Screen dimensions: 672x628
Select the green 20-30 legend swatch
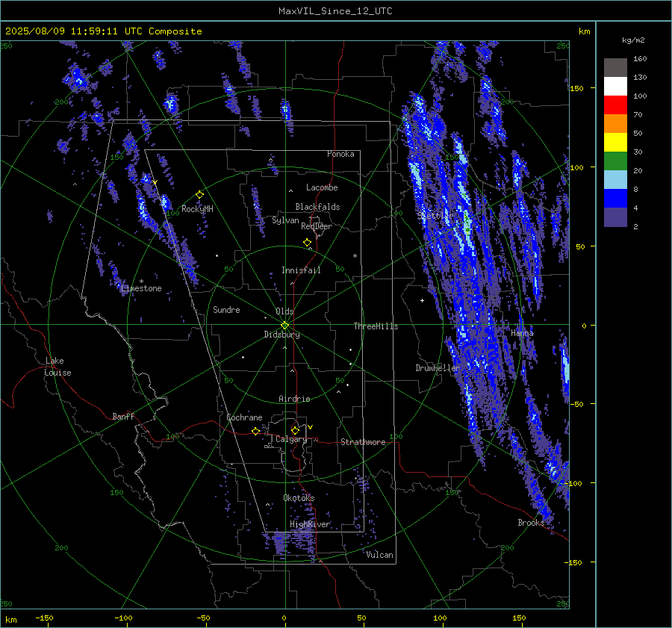pos(615,161)
